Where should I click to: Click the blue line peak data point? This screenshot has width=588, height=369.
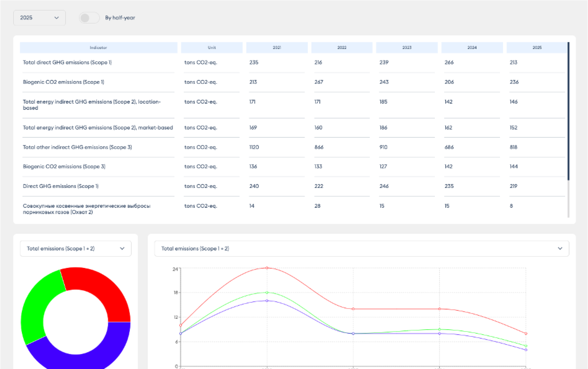(267, 301)
